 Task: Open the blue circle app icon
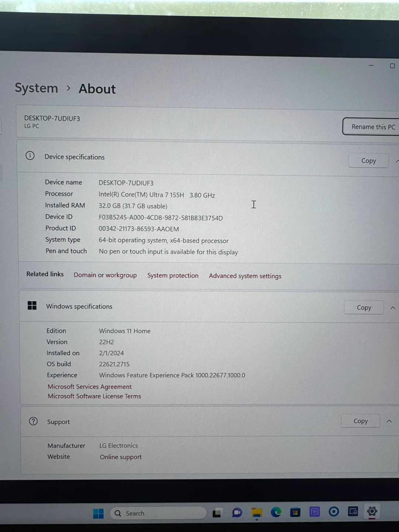(334, 511)
